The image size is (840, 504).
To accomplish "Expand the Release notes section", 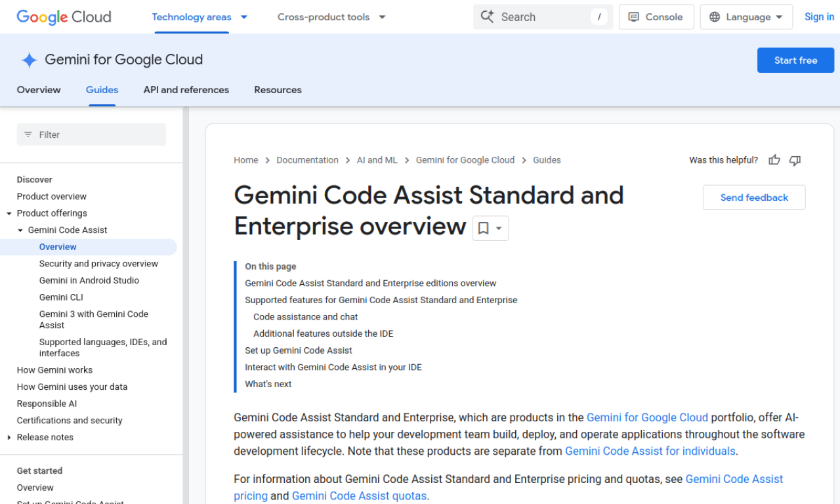I will point(9,437).
